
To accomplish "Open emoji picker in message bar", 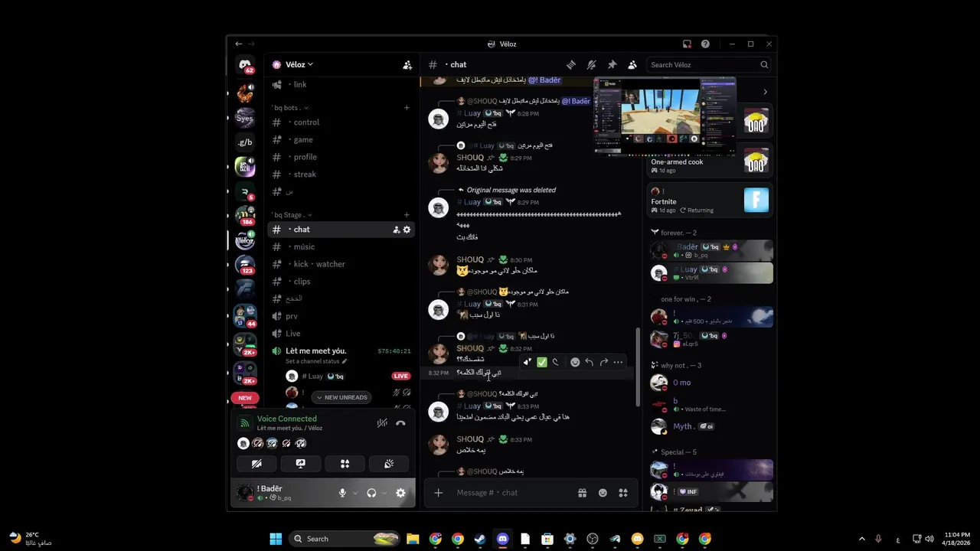I will 603,493.
